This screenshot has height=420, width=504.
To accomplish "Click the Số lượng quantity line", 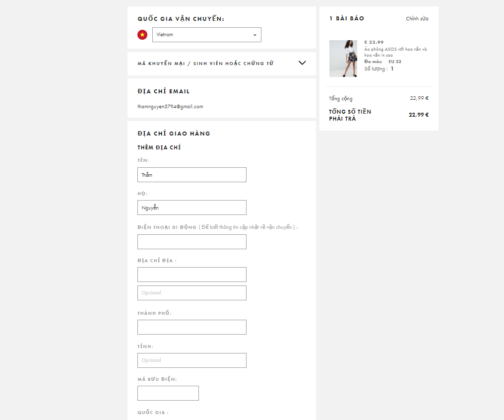I will pyautogui.click(x=378, y=69).
